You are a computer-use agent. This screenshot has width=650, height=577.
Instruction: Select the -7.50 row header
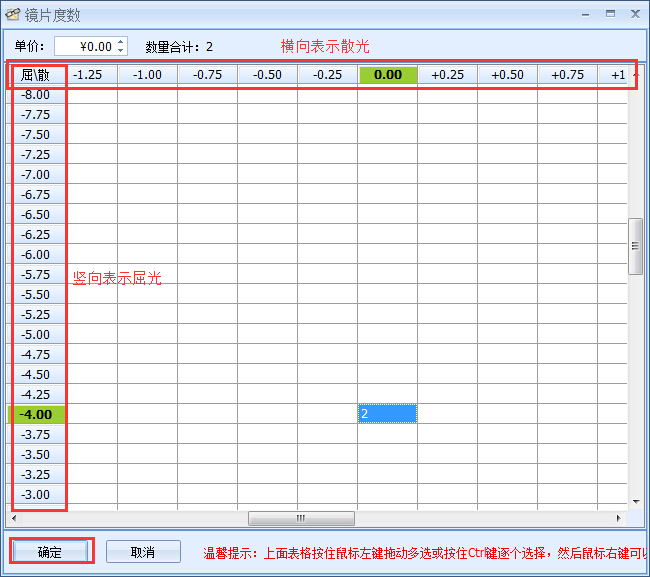pyautogui.click(x=36, y=135)
